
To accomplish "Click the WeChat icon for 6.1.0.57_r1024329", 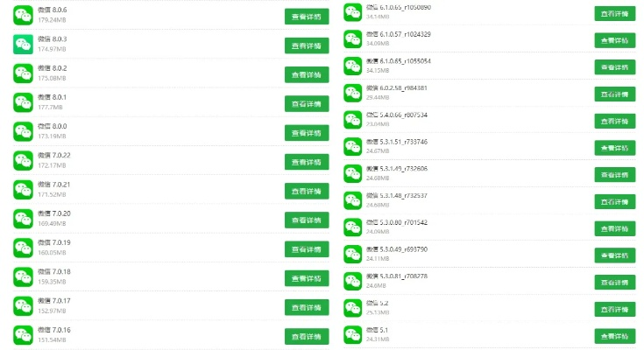I will 352,38.
